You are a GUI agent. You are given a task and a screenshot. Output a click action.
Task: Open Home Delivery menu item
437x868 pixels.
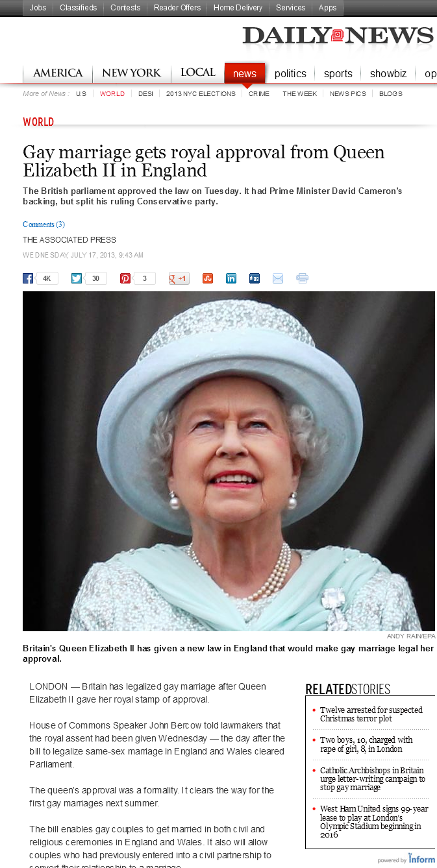click(238, 8)
